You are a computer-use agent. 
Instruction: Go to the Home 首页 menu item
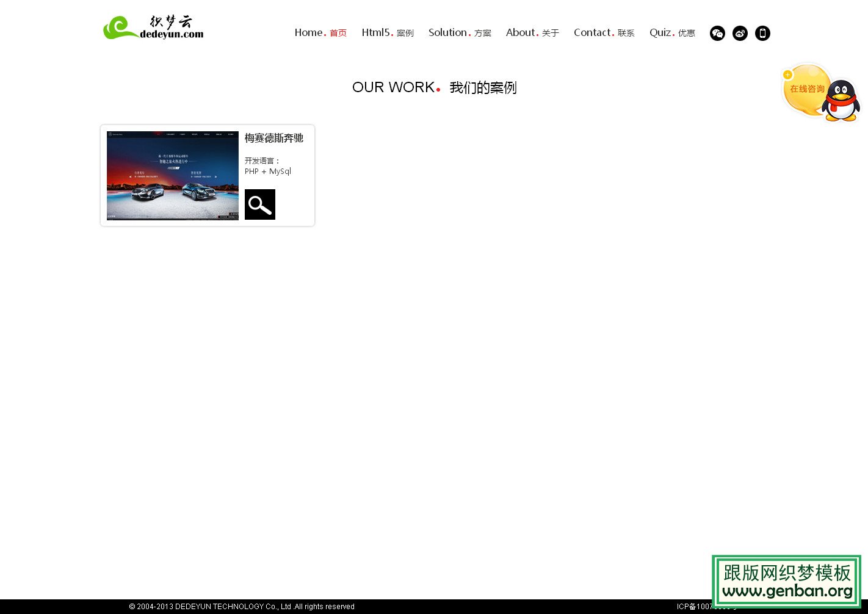[320, 33]
